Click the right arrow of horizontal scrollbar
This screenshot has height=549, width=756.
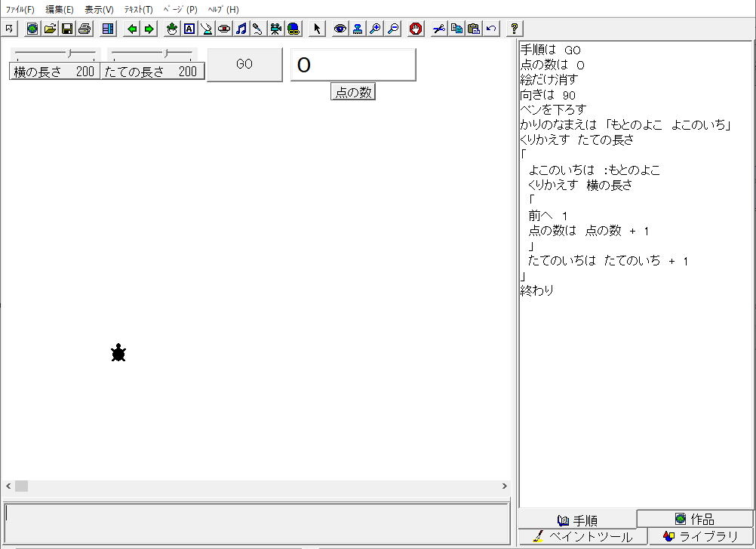pyautogui.click(x=505, y=486)
